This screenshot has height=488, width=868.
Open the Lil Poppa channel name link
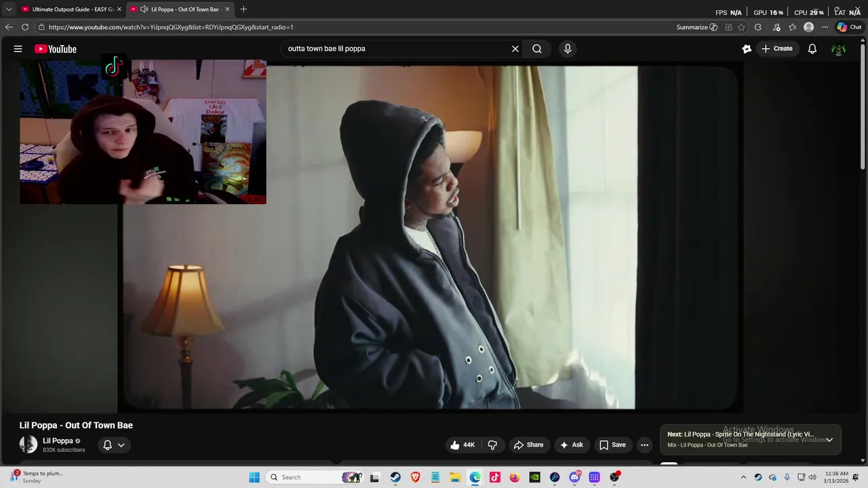(x=58, y=441)
